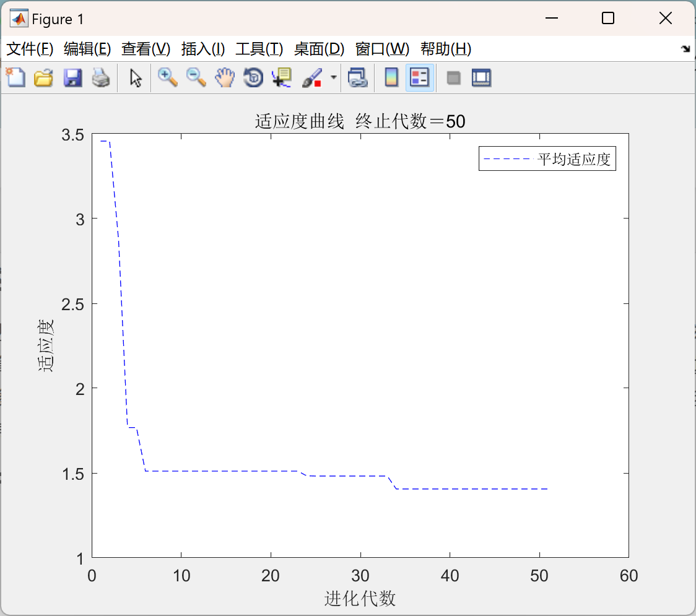Minimize the Figure 1 window
This screenshot has height=616, width=696.
pos(551,18)
